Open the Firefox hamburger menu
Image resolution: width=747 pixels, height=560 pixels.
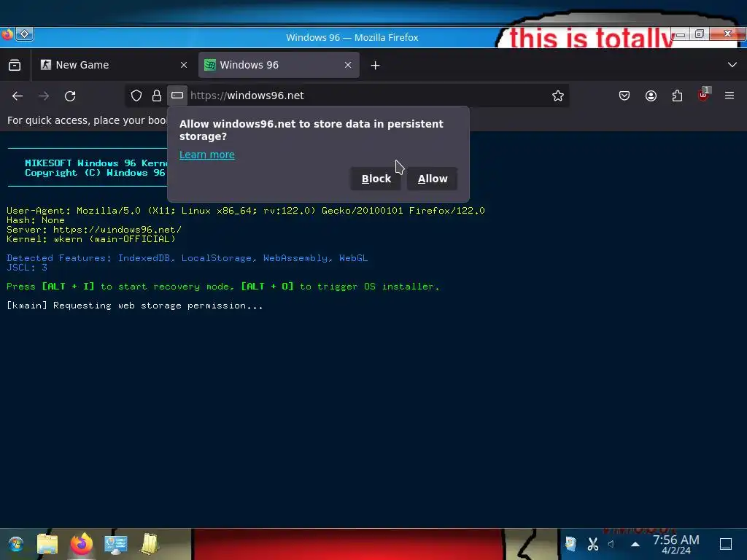[x=729, y=96]
